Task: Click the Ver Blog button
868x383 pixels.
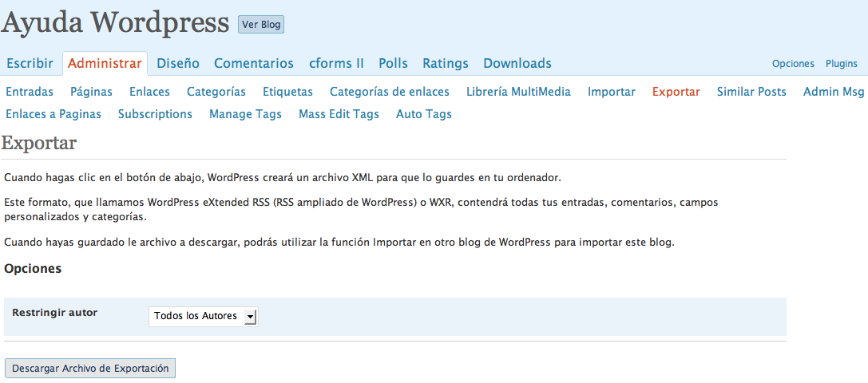Action: point(261,25)
